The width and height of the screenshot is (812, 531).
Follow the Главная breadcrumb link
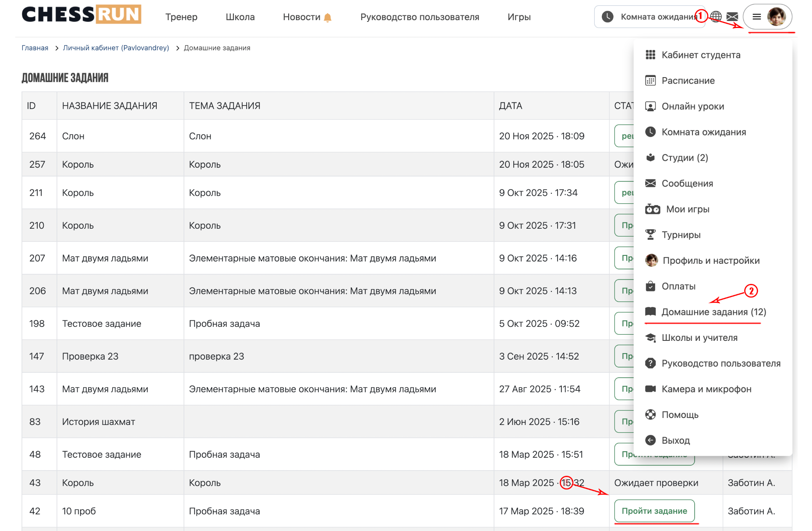coord(35,48)
